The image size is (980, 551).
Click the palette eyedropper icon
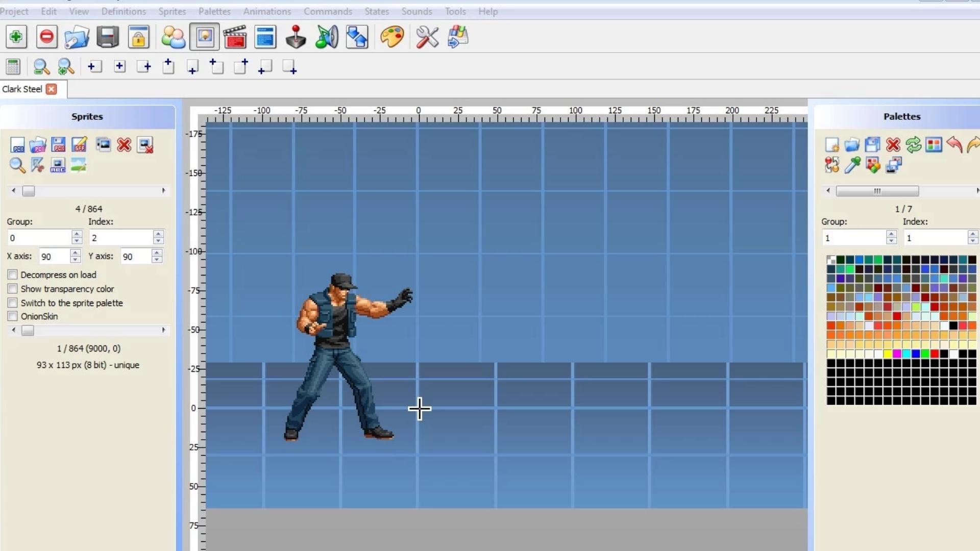point(852,165)
